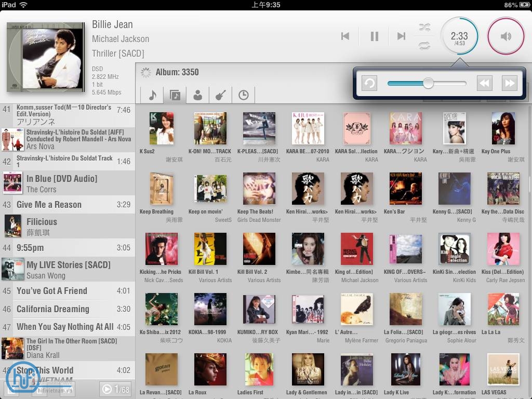Open the recently played view
The width and height of the screenshot is (532, 399).
[x=243, y=95]
